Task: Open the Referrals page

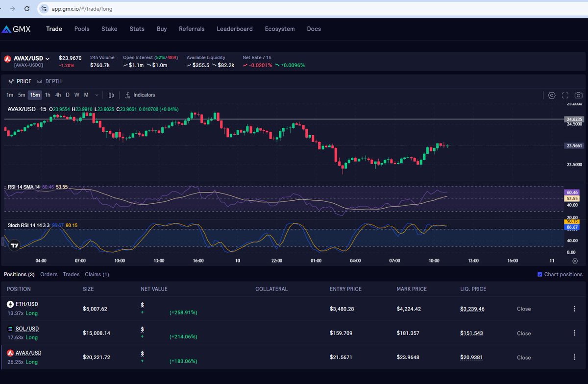Action: [x=192, y=29]
